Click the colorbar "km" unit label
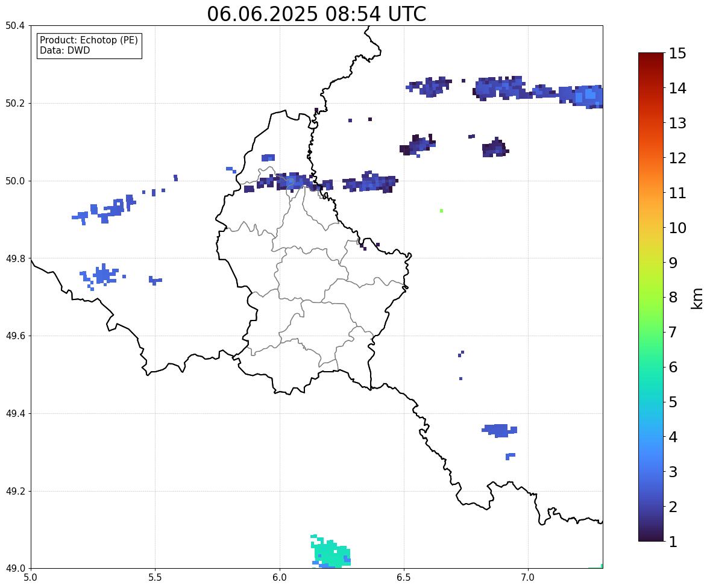710x588 pixels. coord(697,298)
